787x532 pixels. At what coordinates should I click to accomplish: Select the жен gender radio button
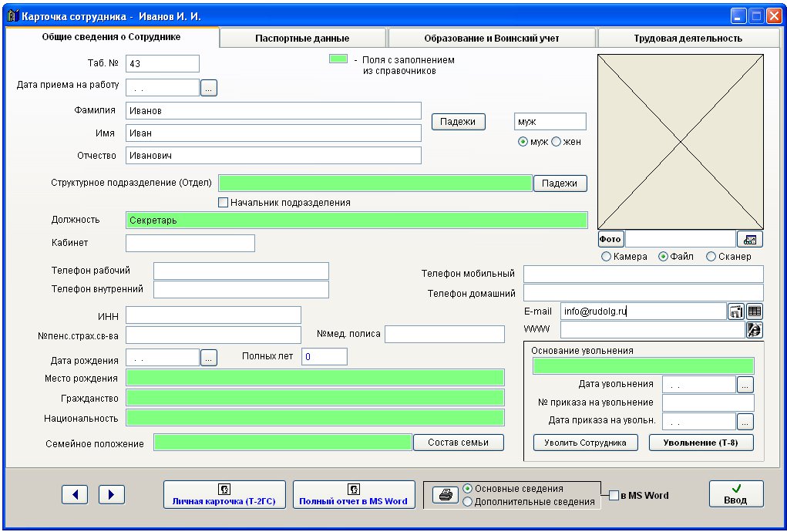(x=556, y=142)
